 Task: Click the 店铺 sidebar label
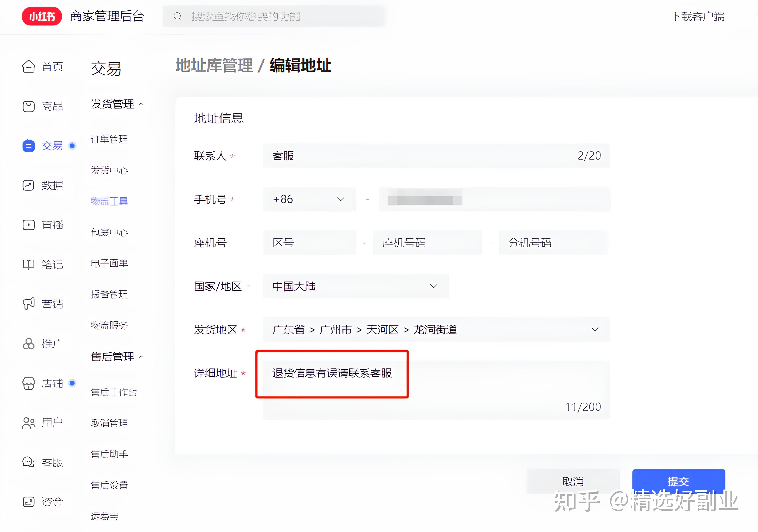pos(52,383)
